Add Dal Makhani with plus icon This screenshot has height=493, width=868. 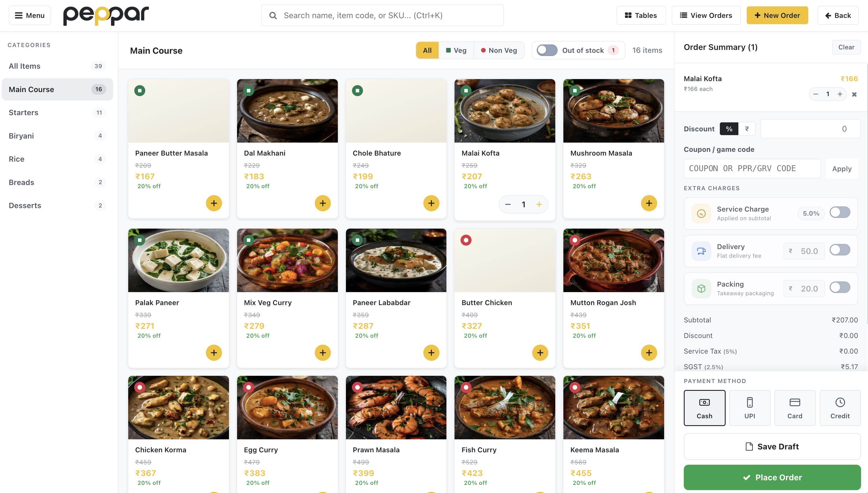pos(323,203)
